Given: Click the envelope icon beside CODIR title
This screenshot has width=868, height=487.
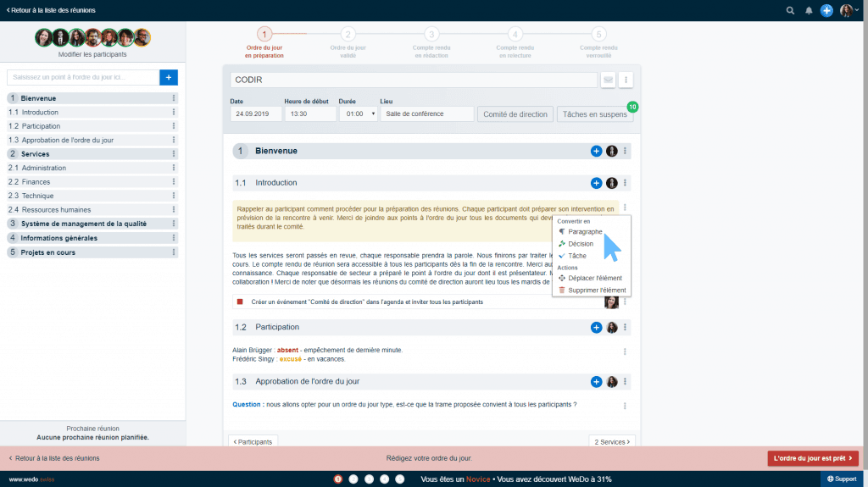Looking at the screenshot, I should point(608,80).
